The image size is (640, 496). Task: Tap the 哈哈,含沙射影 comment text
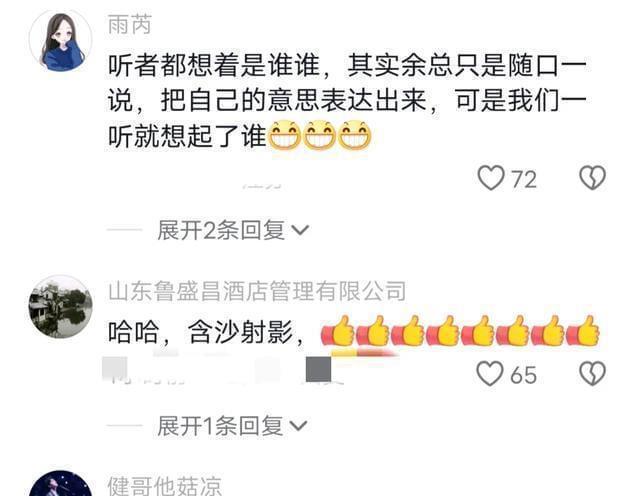[x=206, y=333]
